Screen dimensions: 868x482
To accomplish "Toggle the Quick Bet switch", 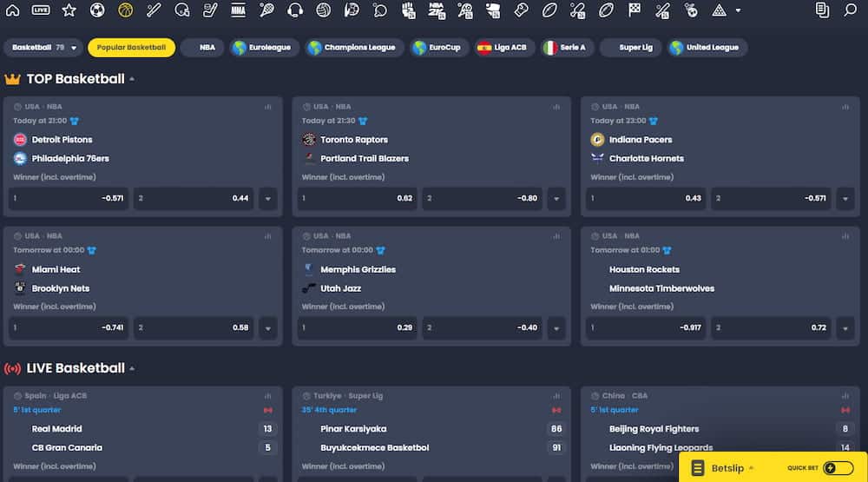I will click(x=838, y=468).
